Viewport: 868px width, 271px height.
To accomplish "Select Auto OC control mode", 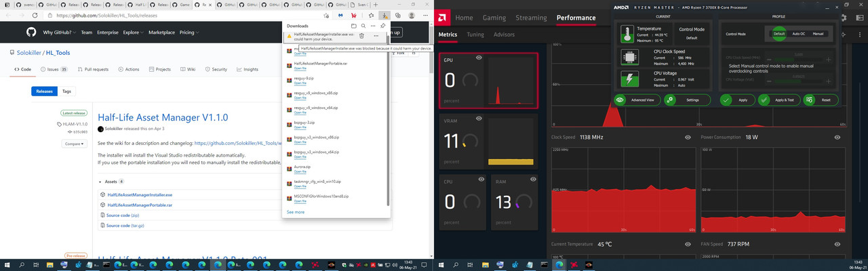I will tap(799, 33).
